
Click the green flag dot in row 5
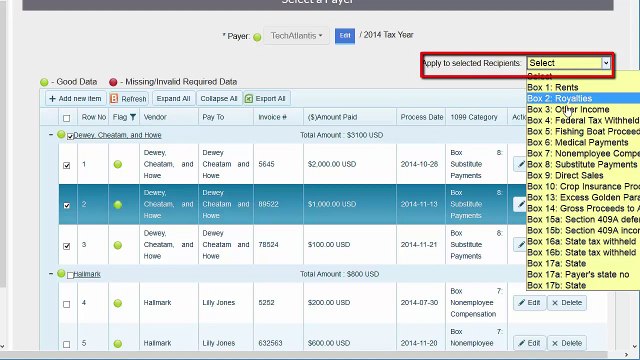pyautogui.click(x=118, y=343)
